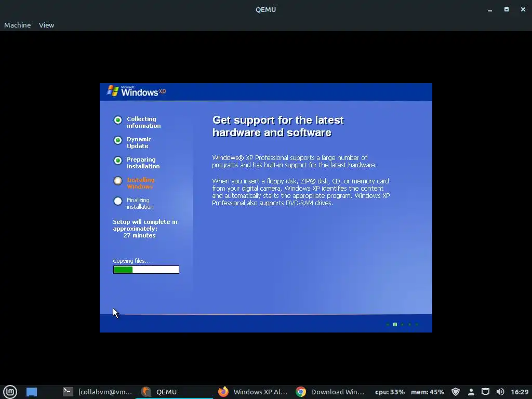Close the QEMU window
Screen dimensions: 532x399
click(x=523, y=9)
